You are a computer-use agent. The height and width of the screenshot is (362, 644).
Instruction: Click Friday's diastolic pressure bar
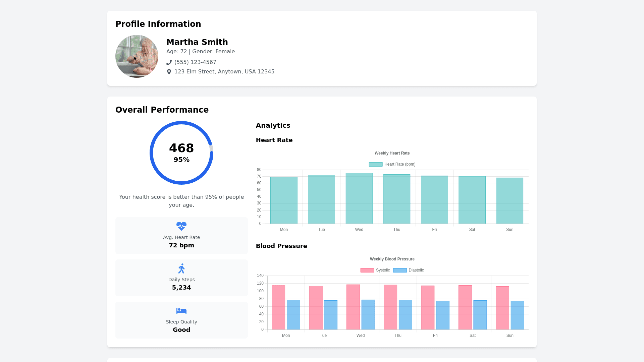[x=442, y=315]
